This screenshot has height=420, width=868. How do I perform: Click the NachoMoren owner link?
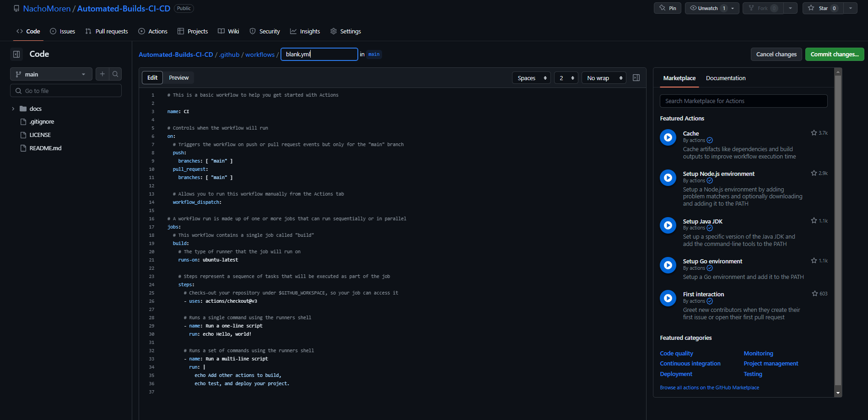click(47, 9)
